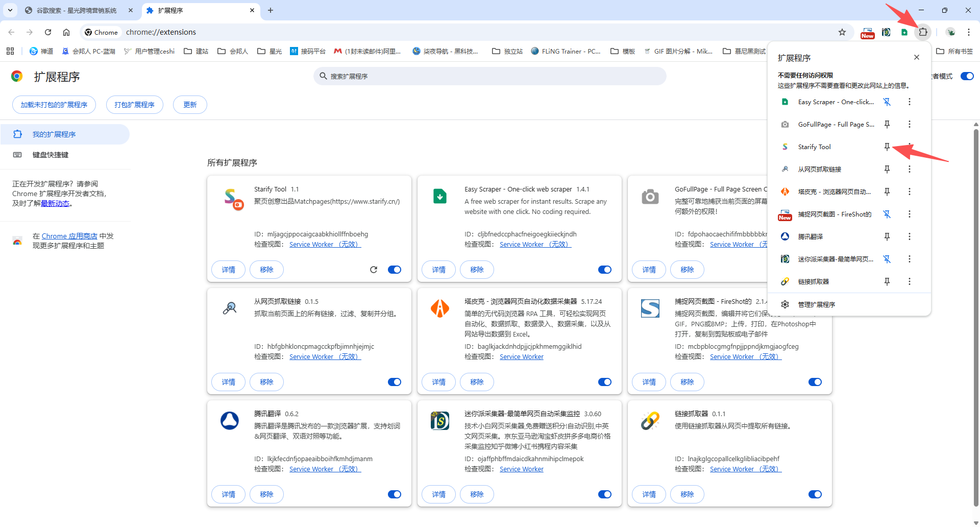Pin Starify Tool extension to toolbar

tap(887, 147)
